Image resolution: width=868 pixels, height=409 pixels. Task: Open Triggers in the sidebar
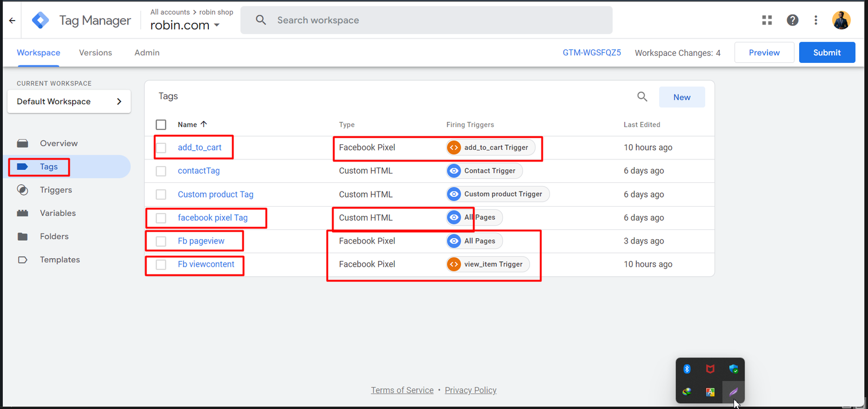(56, 190)
